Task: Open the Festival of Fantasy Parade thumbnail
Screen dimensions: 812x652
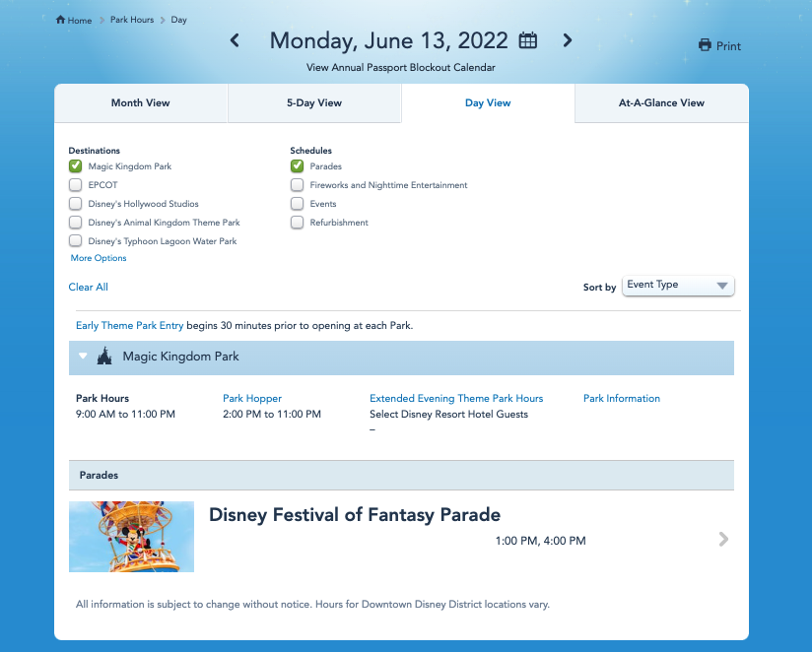Action: 131,537
